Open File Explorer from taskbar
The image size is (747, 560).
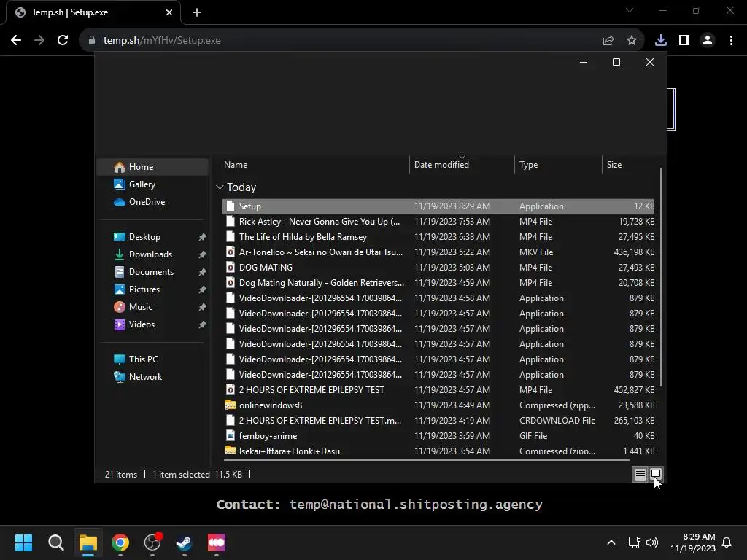point(88,542)
